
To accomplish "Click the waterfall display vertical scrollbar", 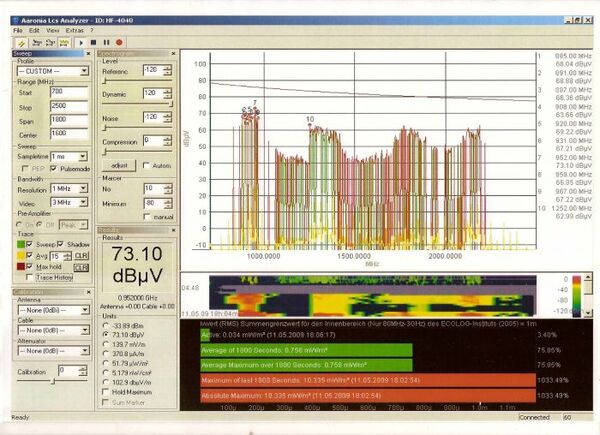I will click(x=589, y=295).
